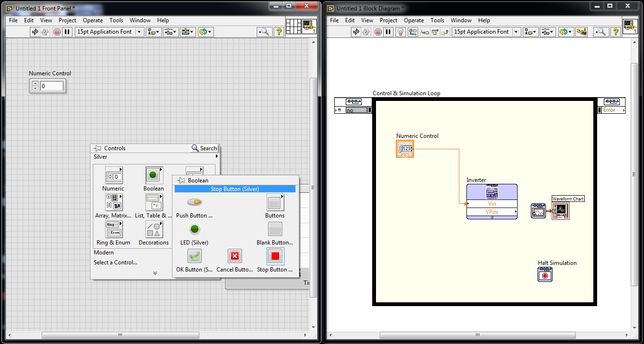Viewport: 644px width, 344px height.
Task: Select the Inverter node in the block diagram
Action: click(492, 201)
